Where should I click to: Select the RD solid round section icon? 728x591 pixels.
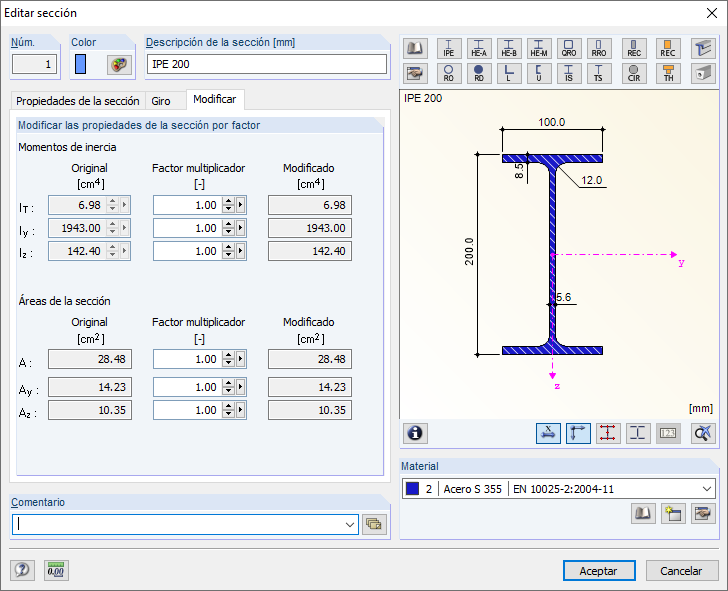(479, 73)
